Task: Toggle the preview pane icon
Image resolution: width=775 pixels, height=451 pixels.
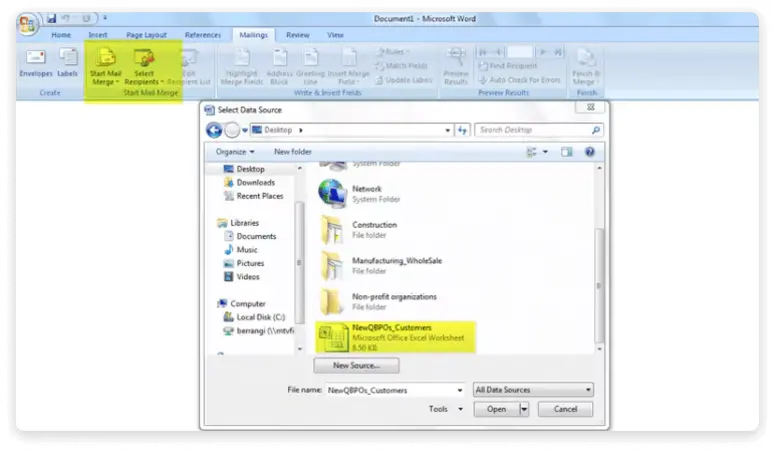Action: pyautogui.click(x=566, y=152)
